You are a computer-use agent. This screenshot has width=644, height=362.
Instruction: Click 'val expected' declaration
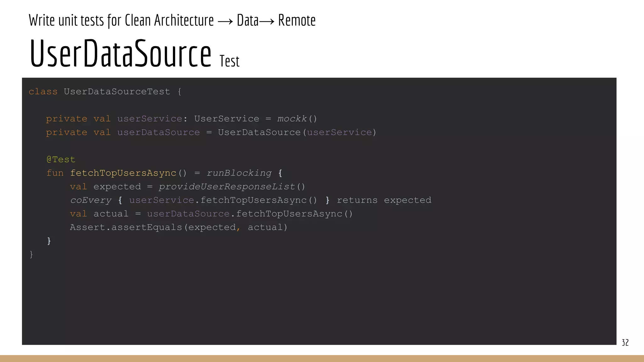point(105,187)
